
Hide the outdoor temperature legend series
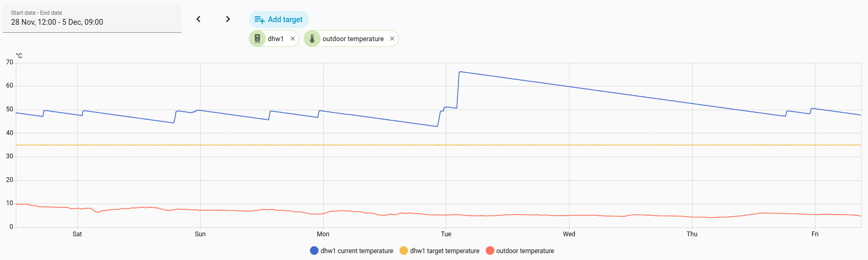pos(525,251)
